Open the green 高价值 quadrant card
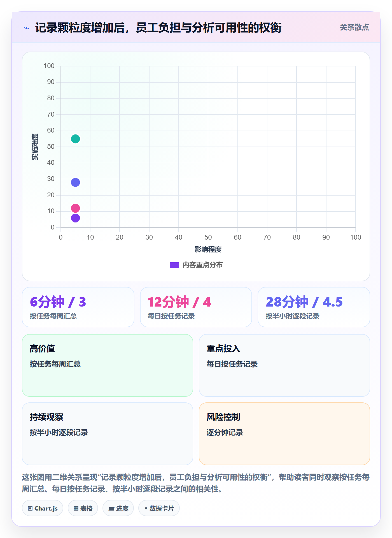392x538 pixels. pyautogui.click(x=108, y=365)
